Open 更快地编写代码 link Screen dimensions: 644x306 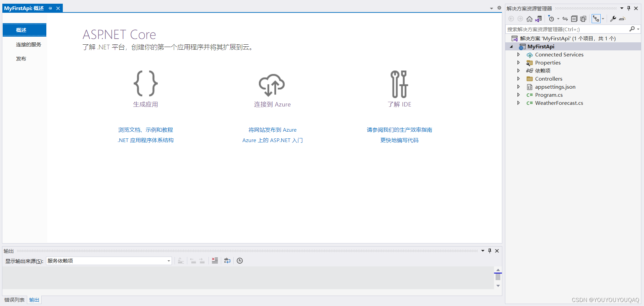click(x=399, y=140)
